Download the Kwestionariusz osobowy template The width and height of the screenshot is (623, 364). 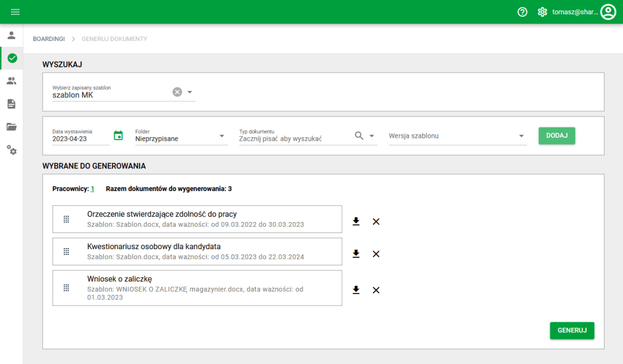tap(356, 254)
